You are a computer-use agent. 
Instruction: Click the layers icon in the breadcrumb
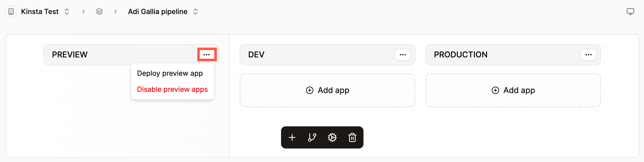tap(99, 11)
